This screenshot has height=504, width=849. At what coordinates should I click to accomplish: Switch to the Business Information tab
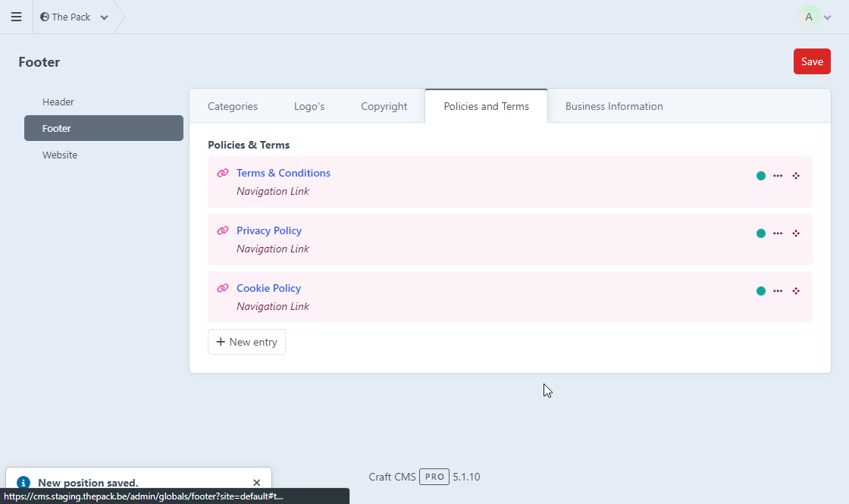point(614,106)
